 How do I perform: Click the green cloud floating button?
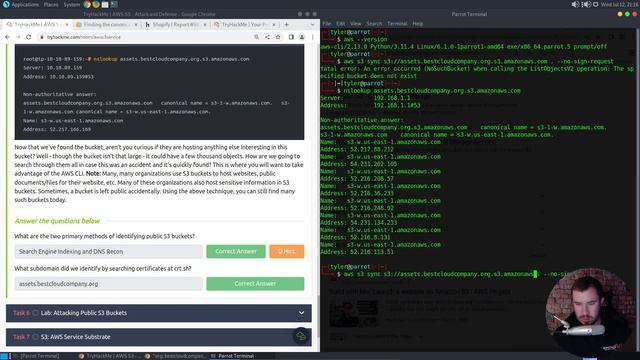coord(301,336)
